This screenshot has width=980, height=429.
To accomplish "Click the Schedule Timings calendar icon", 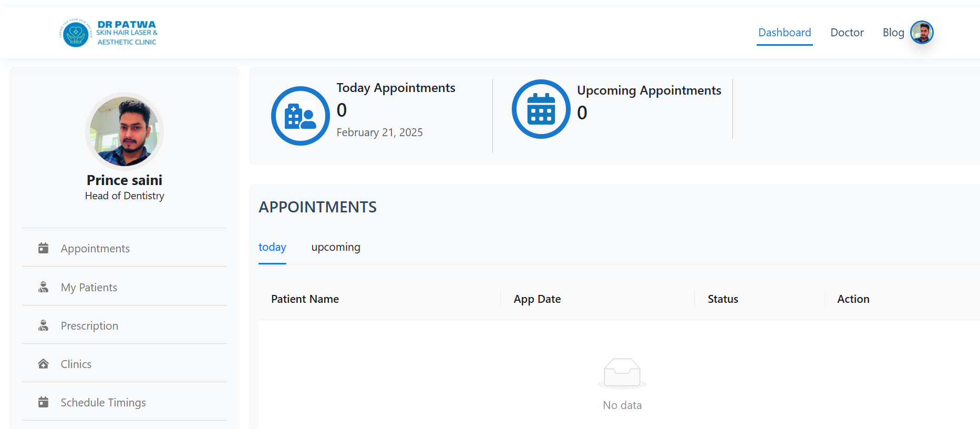I will 44,402.
